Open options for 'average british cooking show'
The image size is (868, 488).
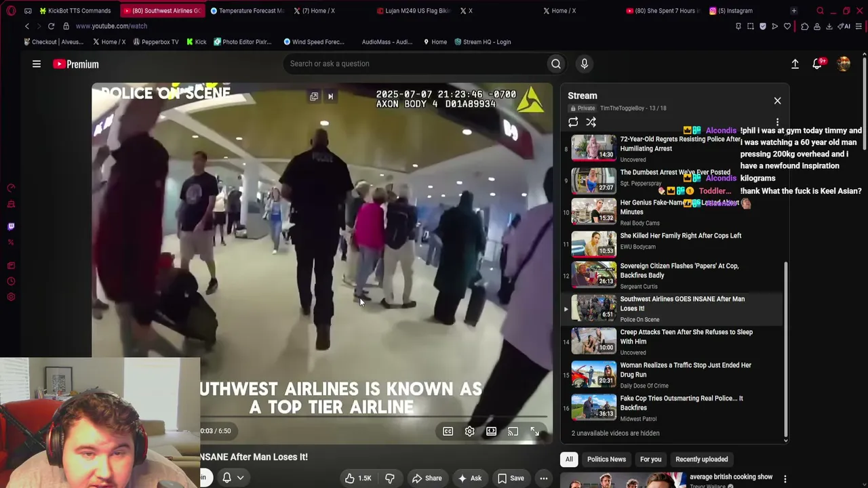pyautogui.click(x=785, y=479)
